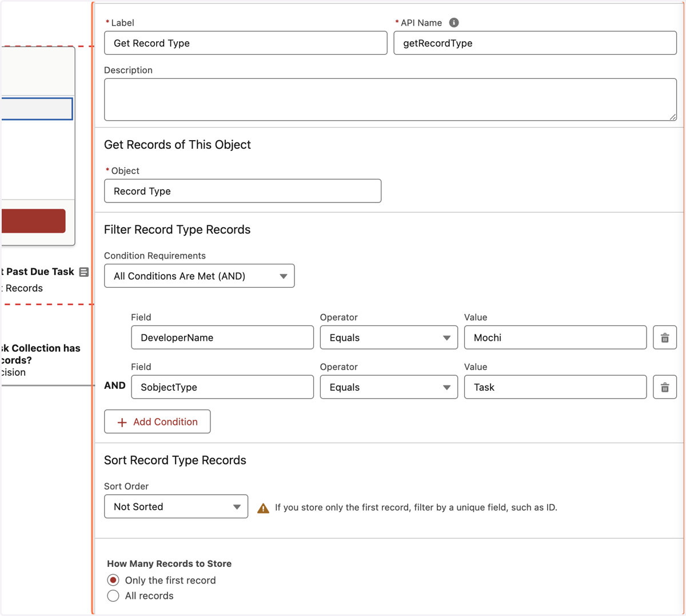Click into the Description text area
The height and width of the screenshot is (616, 686).
click(390, 100)
